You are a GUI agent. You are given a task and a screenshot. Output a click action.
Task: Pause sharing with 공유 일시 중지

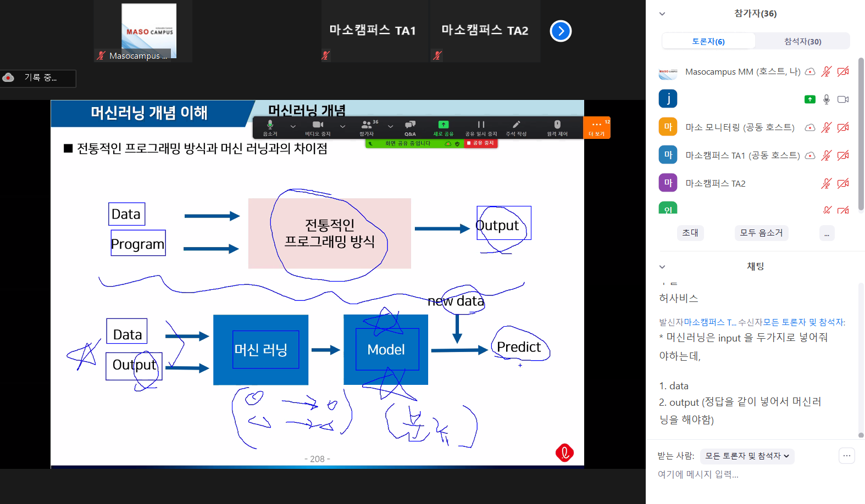(x=481, y=127)
